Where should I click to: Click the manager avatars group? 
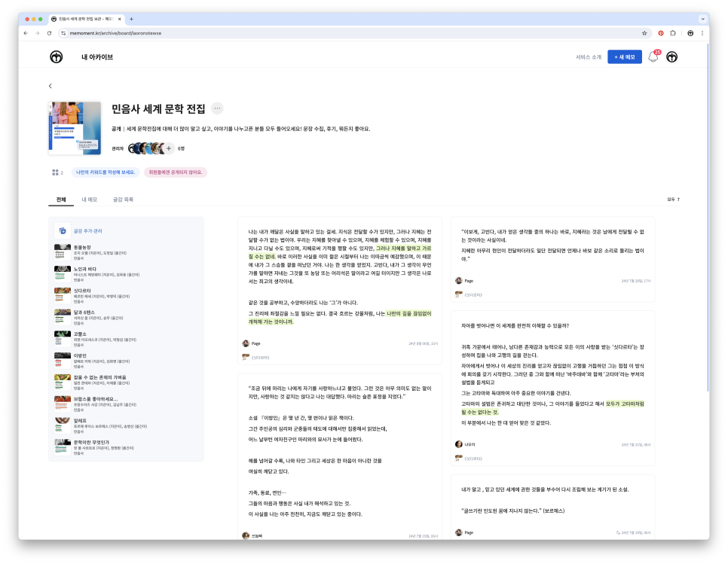(147, 148)
